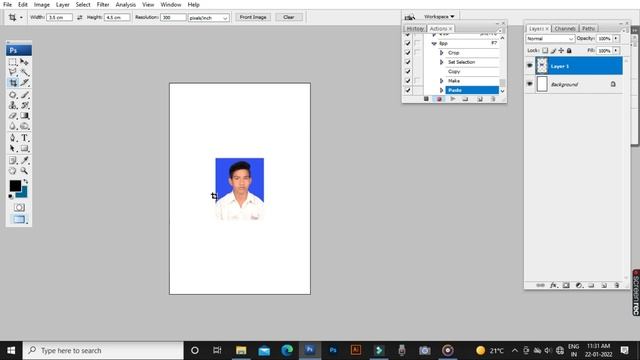Create new fill or adjustment layer

point(579,285)
